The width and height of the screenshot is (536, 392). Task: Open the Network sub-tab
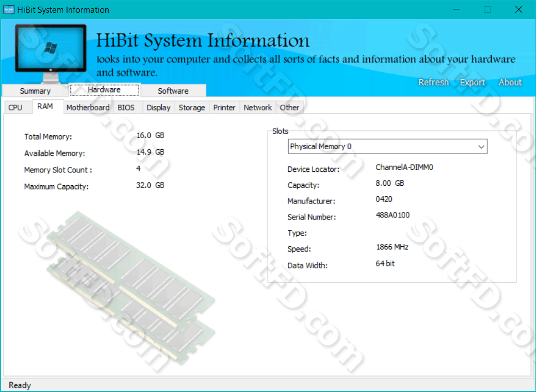point(258,108)
